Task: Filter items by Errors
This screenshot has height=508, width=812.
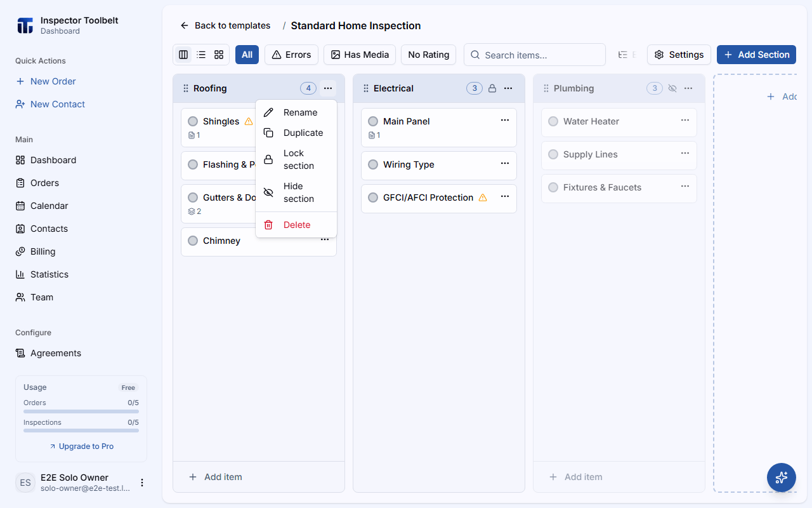Action: tap(291, 55)
